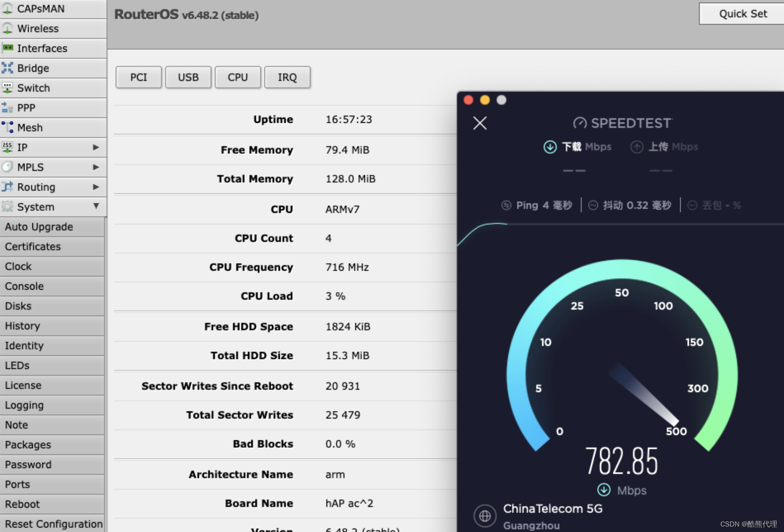Click the upload arrow icon beside 上传
Viewport: 784px width, 532px height.
637,147
